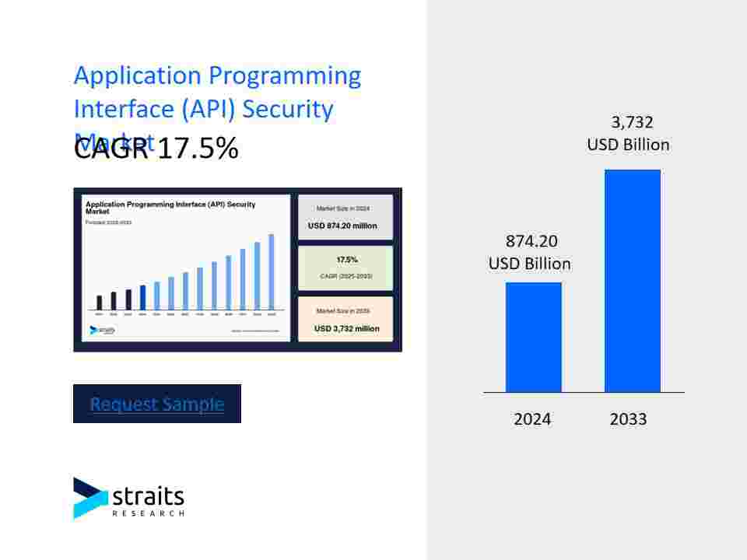Click the CAGR 17.5% heading text
This screenshot has height=560, width=747.
(156, 148)
